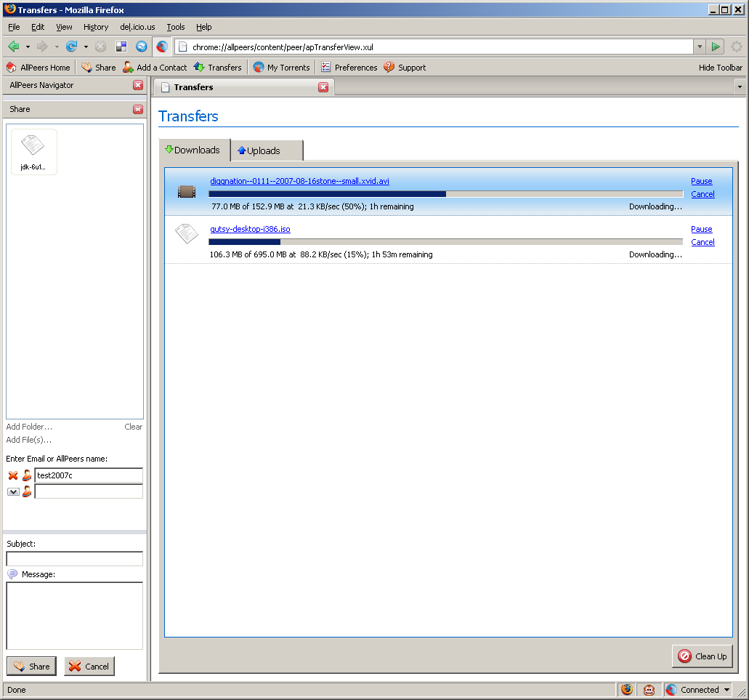The image size is (749, 700).
Task: Open the del.icio.us menu
Action: [137, 27]
